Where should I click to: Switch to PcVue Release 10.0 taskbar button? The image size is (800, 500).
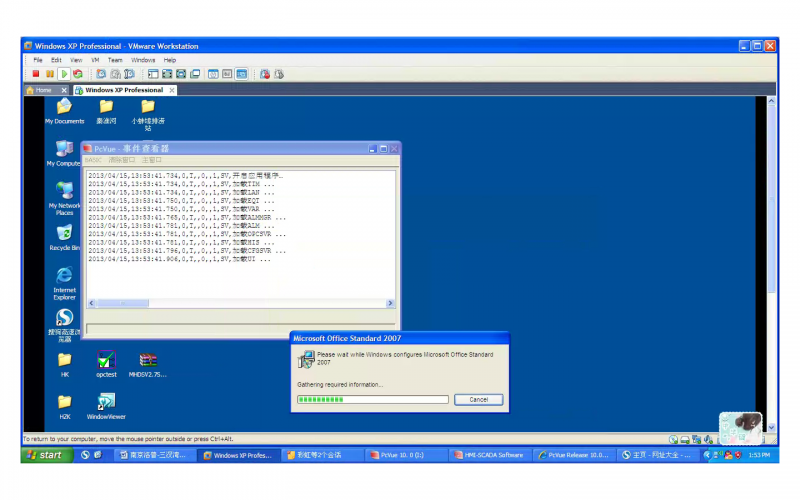(x=574, y=455)
